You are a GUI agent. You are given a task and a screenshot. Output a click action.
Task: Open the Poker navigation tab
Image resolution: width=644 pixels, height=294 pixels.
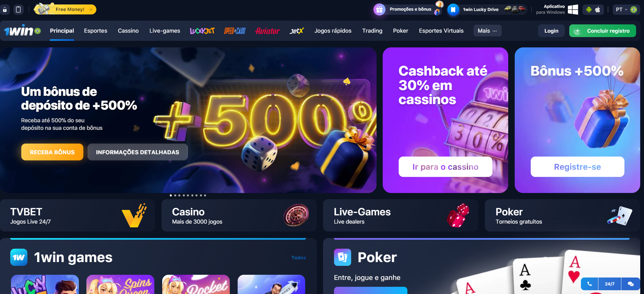pos(401,31)
